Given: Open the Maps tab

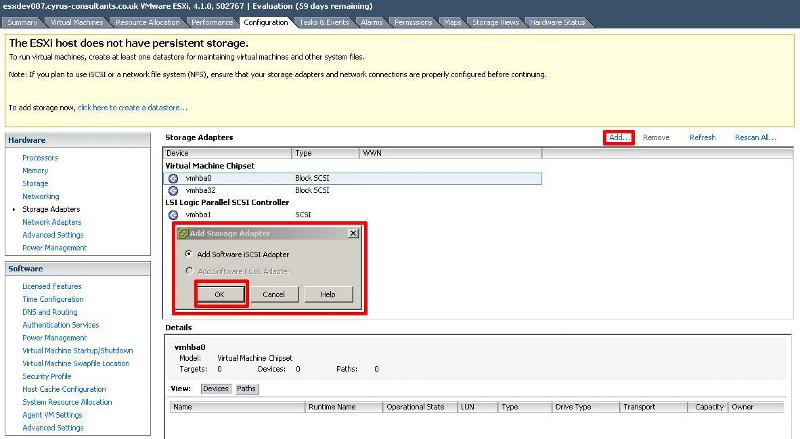Looking at the screenshot, I should [x=453, y=22].
